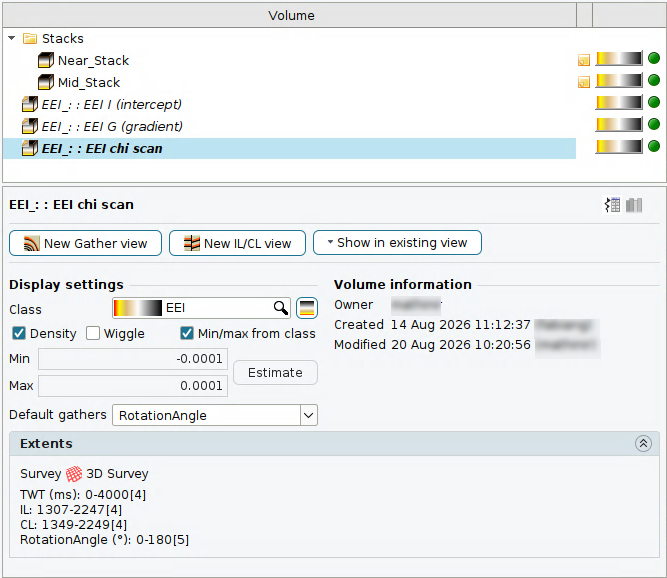
Task: Uncheck the Density checkbox
Action: pos(19,333)
